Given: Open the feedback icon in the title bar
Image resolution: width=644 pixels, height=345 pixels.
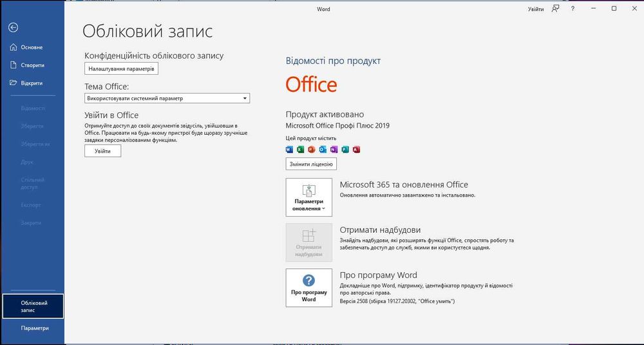Looking at the screenshot, I should (x=556, y=8).
